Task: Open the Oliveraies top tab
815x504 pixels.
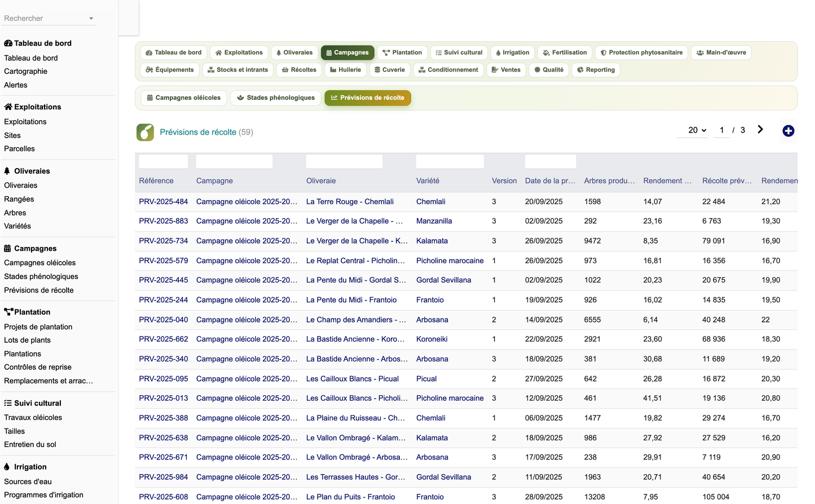Action: click(x=294, y=52)
